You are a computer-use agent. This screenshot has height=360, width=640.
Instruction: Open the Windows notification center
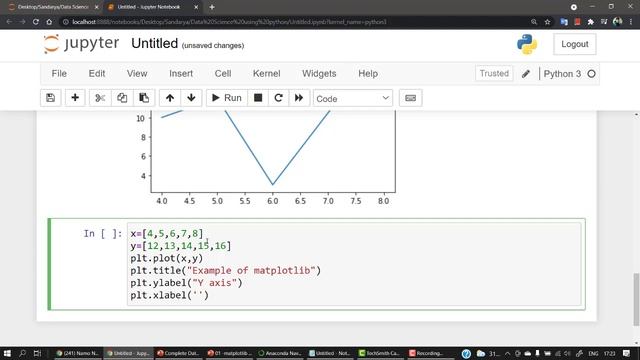pyautogui.click(x=627, y=353)
